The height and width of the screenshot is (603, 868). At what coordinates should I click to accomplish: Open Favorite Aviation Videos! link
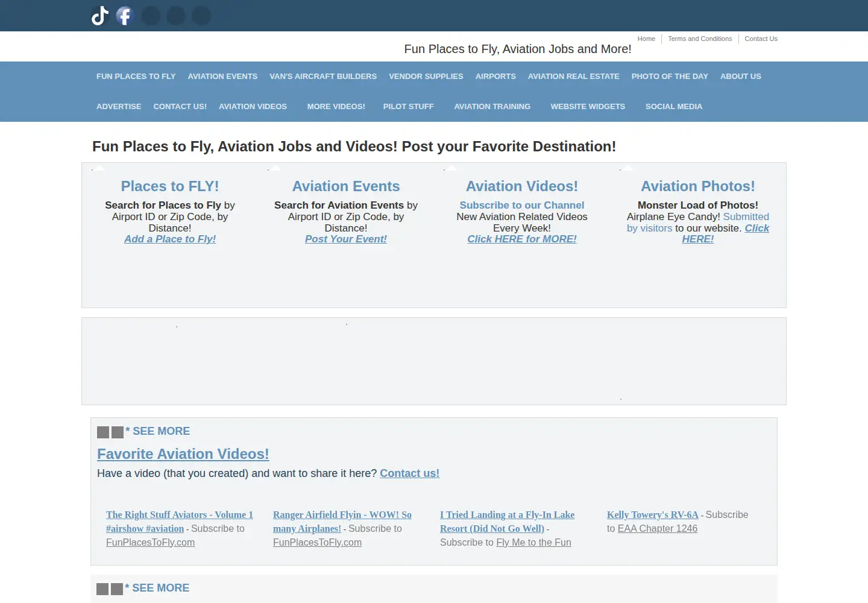pyautogui.click(x=183, y=454)
